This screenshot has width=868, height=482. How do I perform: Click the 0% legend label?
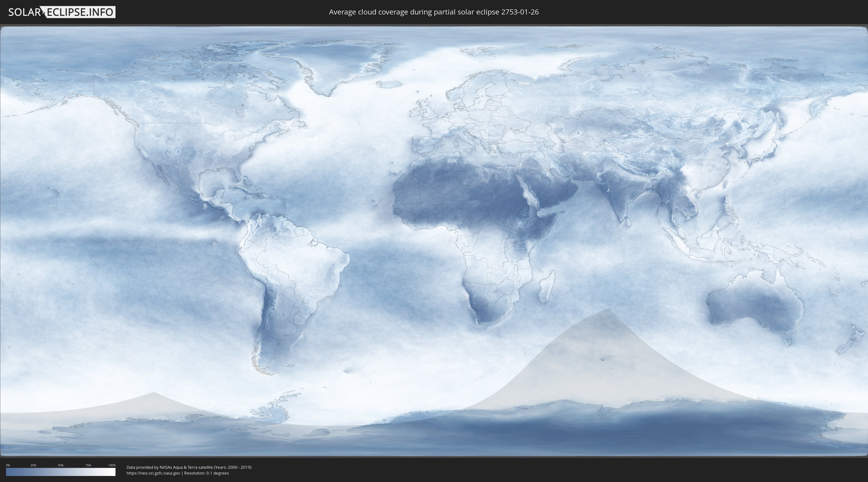click(8, 465)
